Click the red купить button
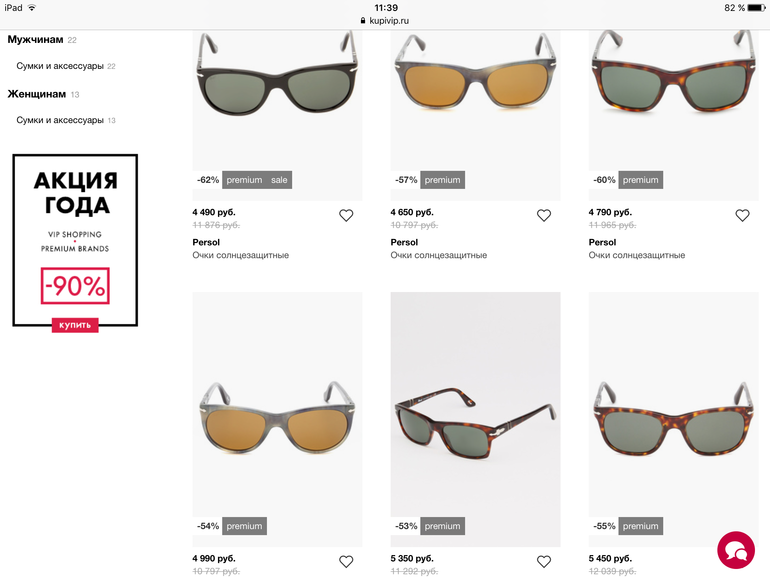Viewport: 770px width, 578px height. (x=75, y=325)
